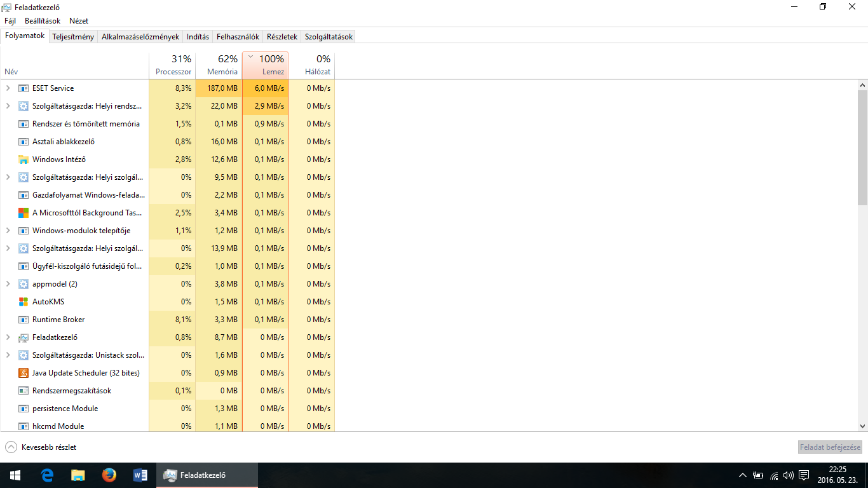Launch Firefox from the taskbar
This screenshot has height=488, width=868.
tap(109, 475)
